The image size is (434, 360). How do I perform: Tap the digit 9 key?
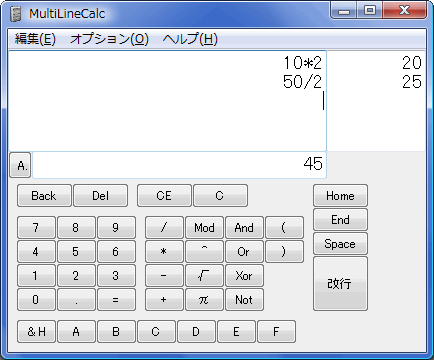pyautogui.click(x=116, y=228)
